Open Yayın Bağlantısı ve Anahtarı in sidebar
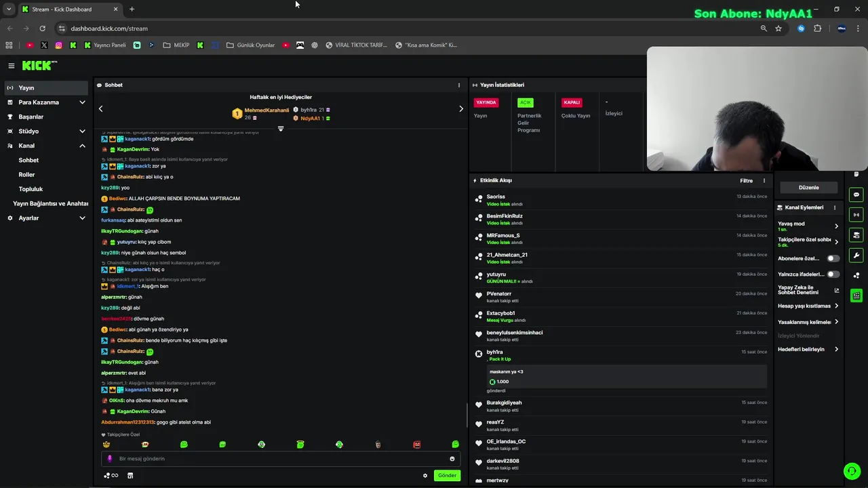868x488 pixels. [x=51, y=204]
